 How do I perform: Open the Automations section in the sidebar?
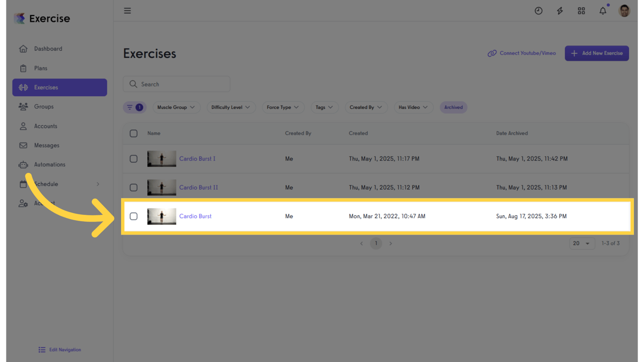coord(50,165)
